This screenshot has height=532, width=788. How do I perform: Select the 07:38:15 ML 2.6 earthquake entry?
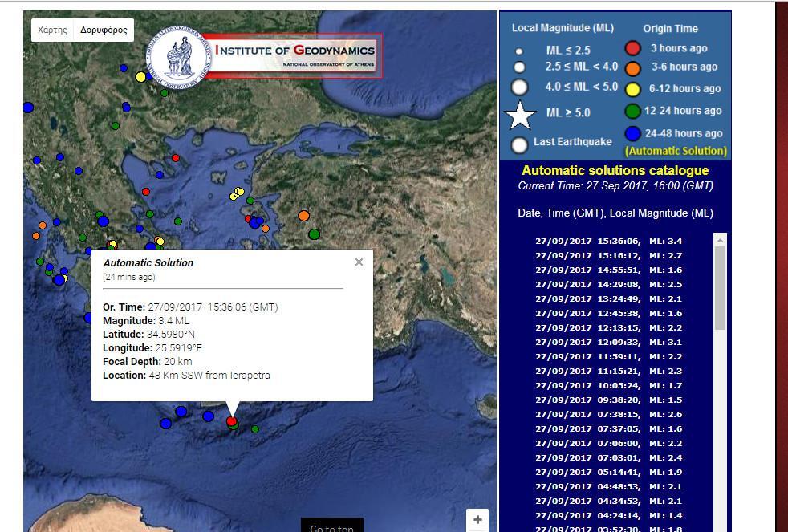click(x=608, y=414)
